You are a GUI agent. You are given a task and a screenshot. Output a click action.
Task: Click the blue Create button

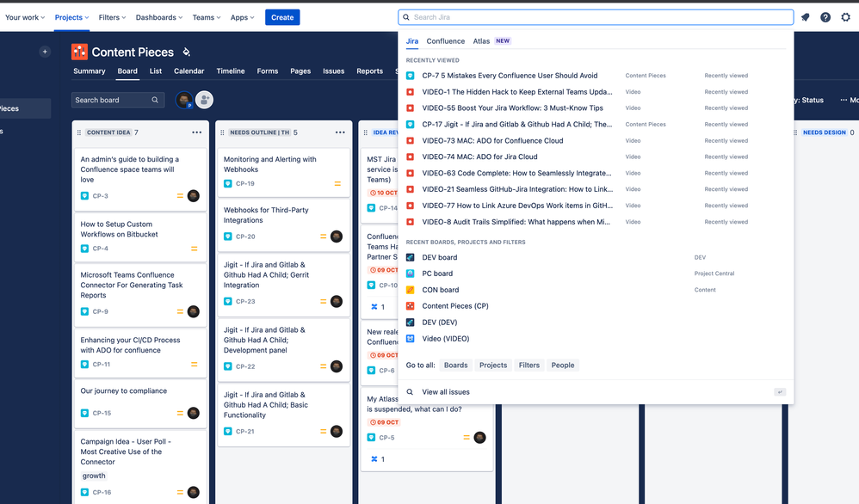point(282,17)
